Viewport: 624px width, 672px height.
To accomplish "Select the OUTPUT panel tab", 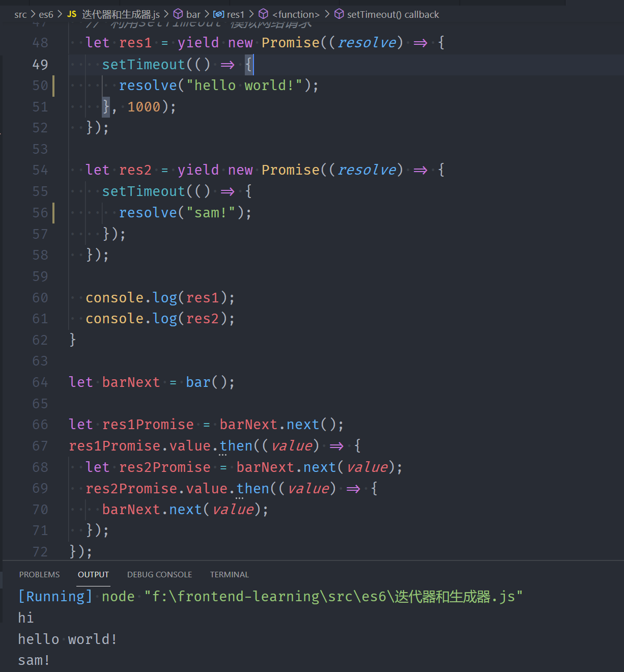I will click(x=93, y=574).
